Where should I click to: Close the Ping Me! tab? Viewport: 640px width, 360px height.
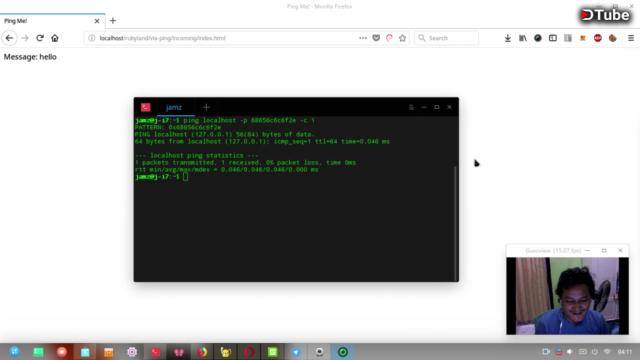[97, 21]
